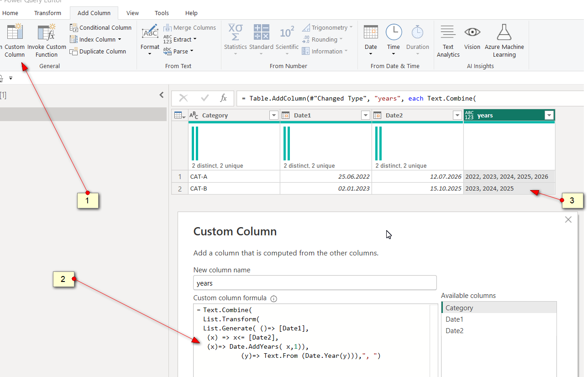Open the Rounding dropdown

coord(322,39)
